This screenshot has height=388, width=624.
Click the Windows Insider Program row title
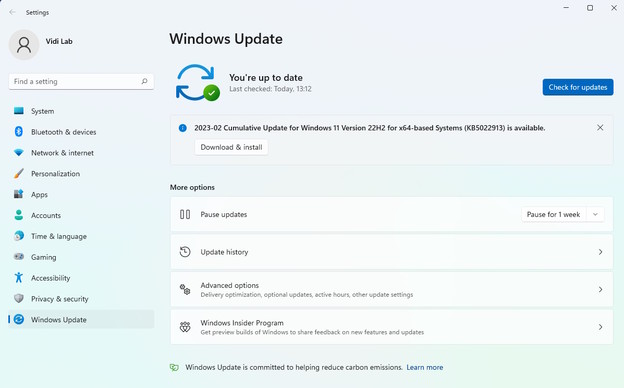coord(242,323)
